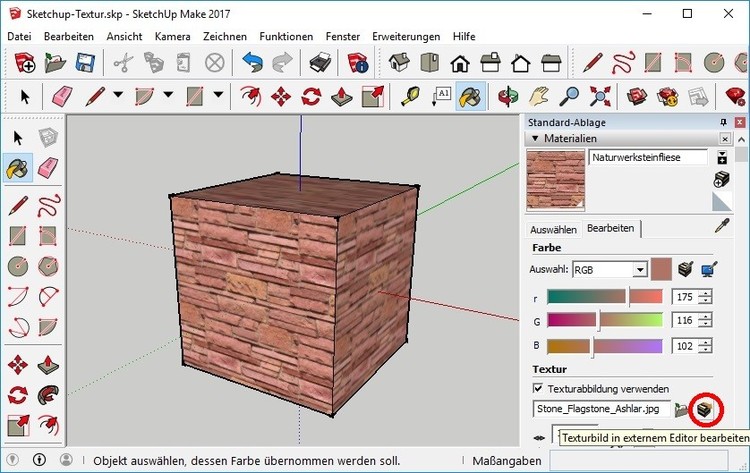Image resolution: width=750 pixels, height=473 pixels.
Task: Select the Tape Measure tool
Action: coord(411,96)
